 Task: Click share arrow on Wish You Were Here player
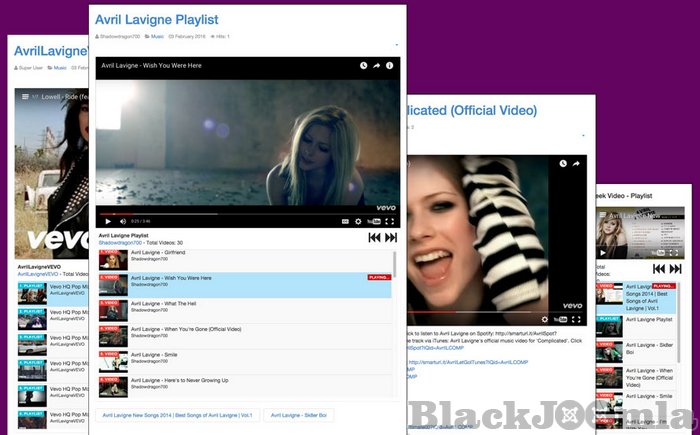click(x=377, y=65)
